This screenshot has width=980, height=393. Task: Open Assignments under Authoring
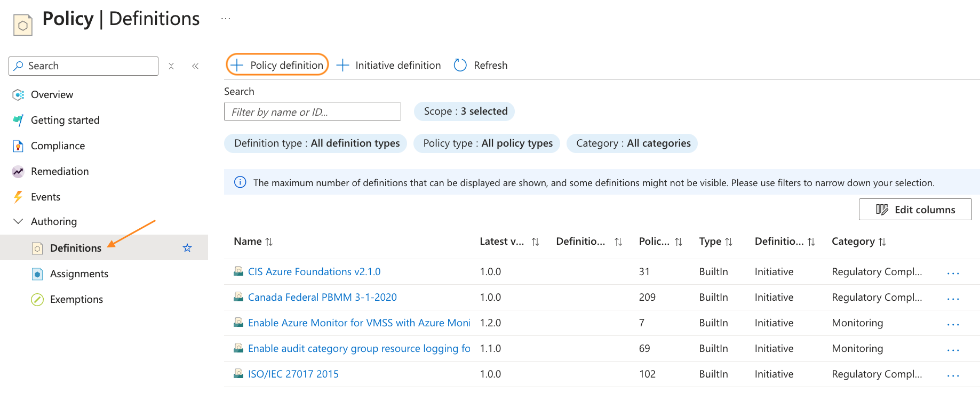79,274
